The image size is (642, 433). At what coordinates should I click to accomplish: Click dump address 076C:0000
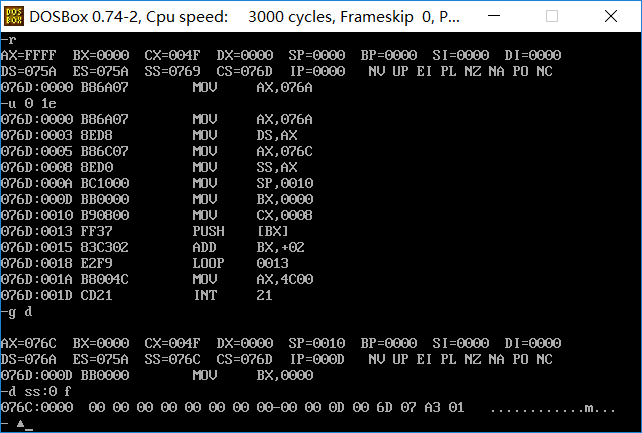click(36, 408)
